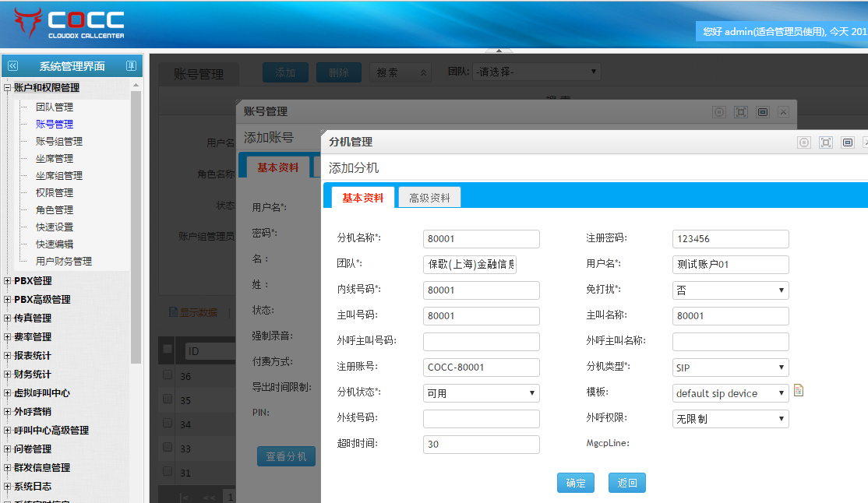Open the 免打扰 dropdown
Image resolution: width=868 pixels, height=503 pixels.
(730, 290)
